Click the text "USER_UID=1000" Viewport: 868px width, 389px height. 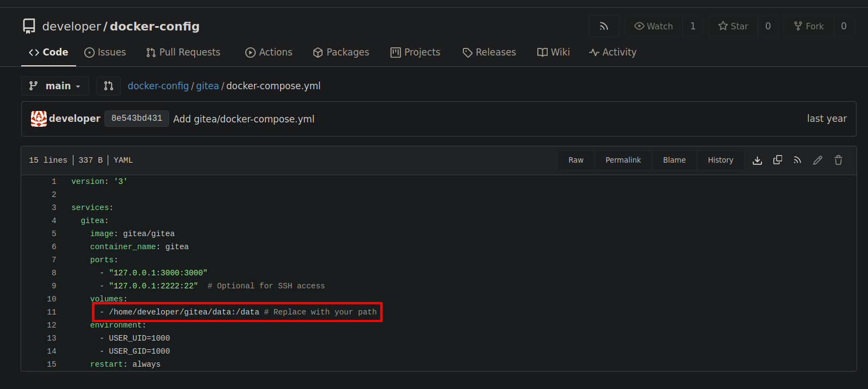[139, 338]
